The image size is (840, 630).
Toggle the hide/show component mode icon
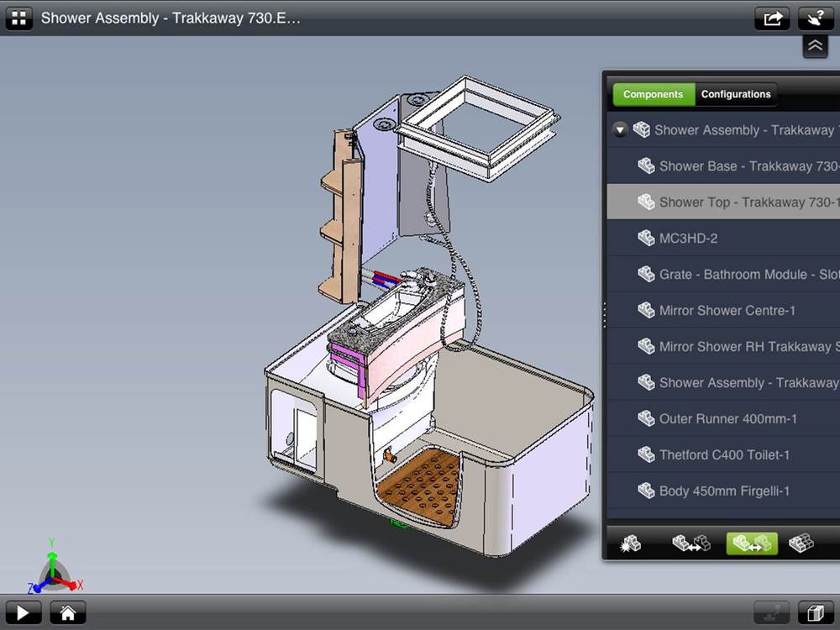pyautogui.click(x=690, y=543)
